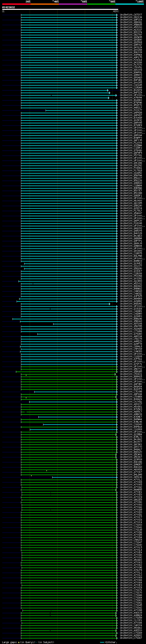Viewport: 146px width, 644px height.
Task: Click the 420 end position label
Action: point(115,11)
